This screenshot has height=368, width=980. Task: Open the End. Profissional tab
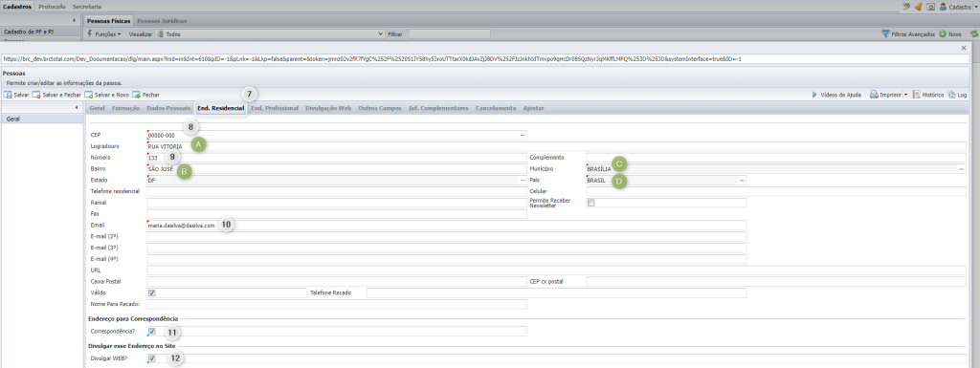click(275, 108)
